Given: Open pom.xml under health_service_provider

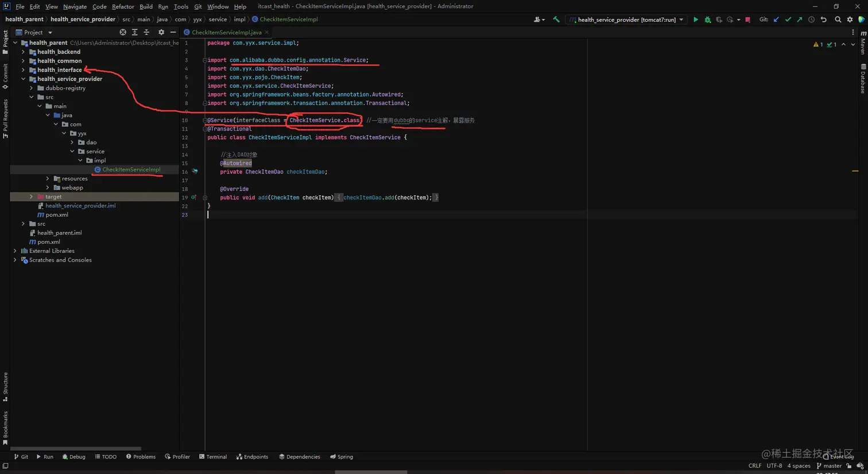Looking at the screenshot, I should (x=53, y=215).
